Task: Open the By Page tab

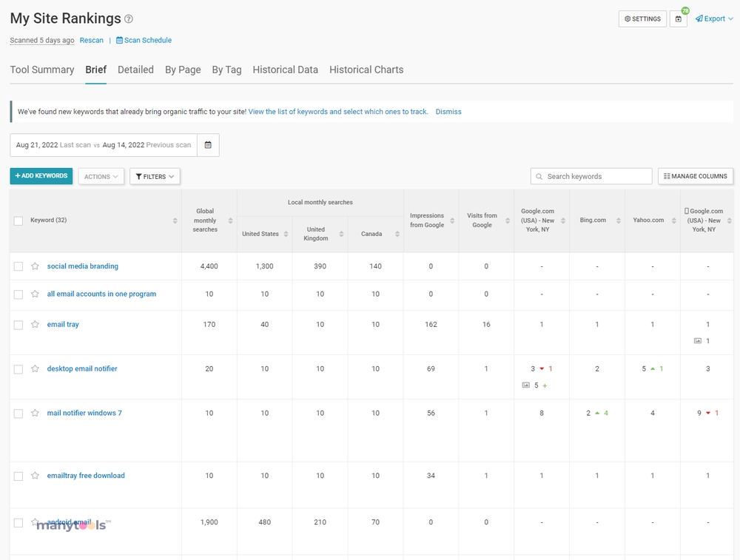Action: click(x=183, y=70)
